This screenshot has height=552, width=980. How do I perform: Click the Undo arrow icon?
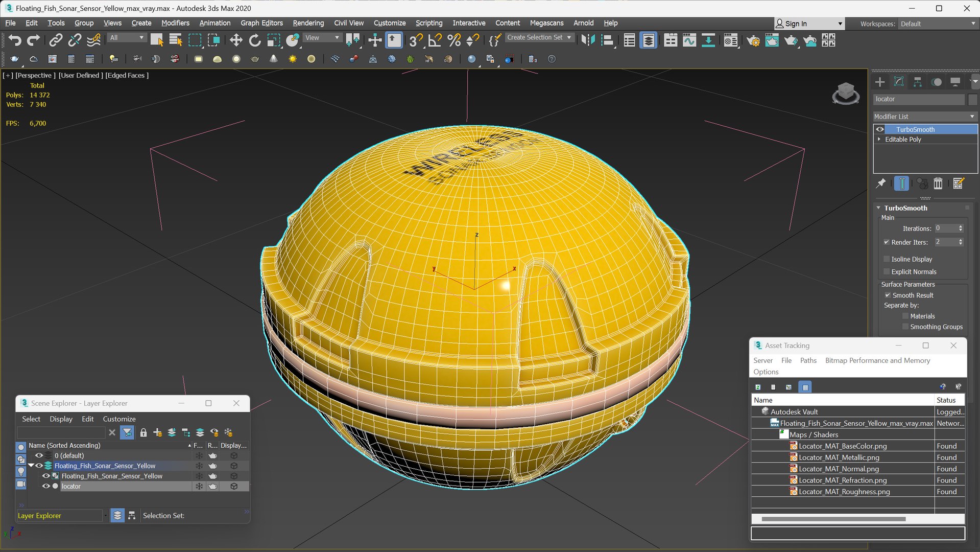[14, 40]
